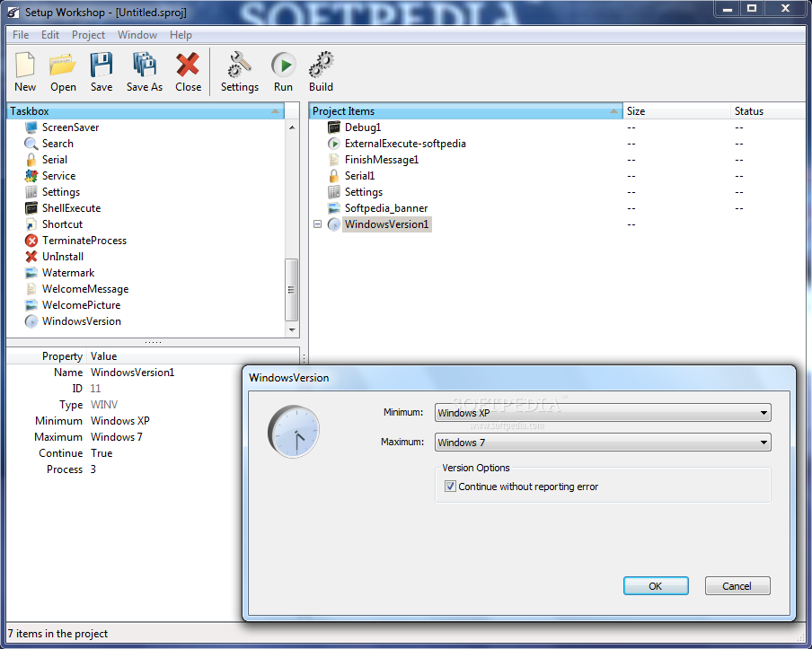Click the Softpedia_banner picture icon

(334, 208)
